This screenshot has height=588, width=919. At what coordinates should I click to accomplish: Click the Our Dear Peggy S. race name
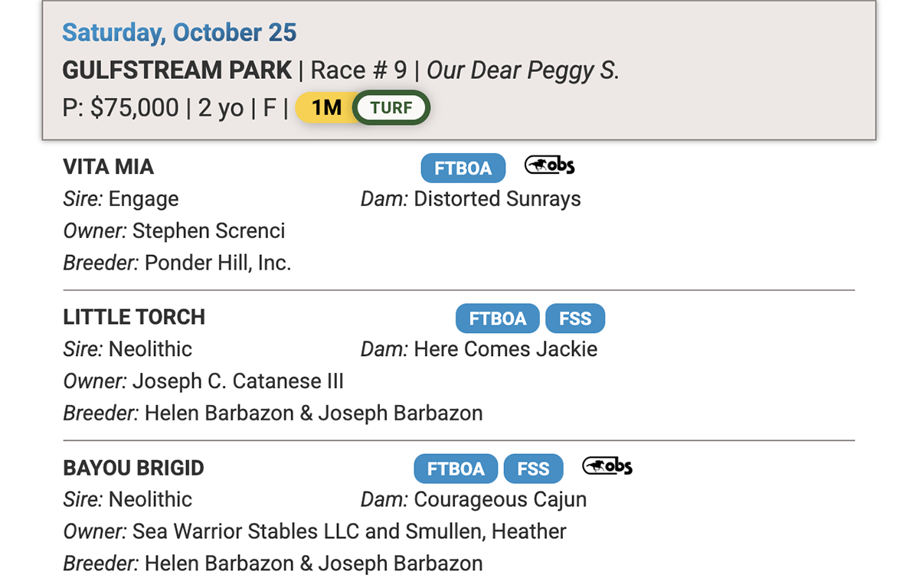(x=522, y=70)
